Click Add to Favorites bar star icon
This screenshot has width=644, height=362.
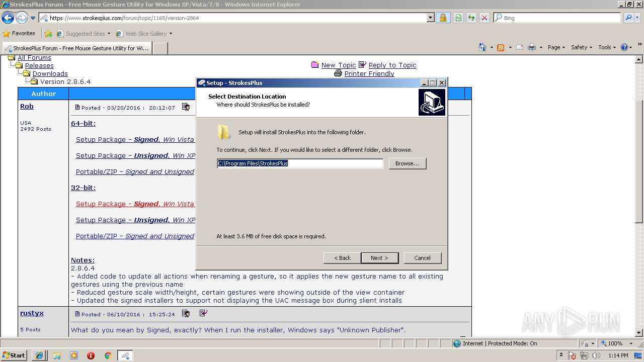point(48,34)
